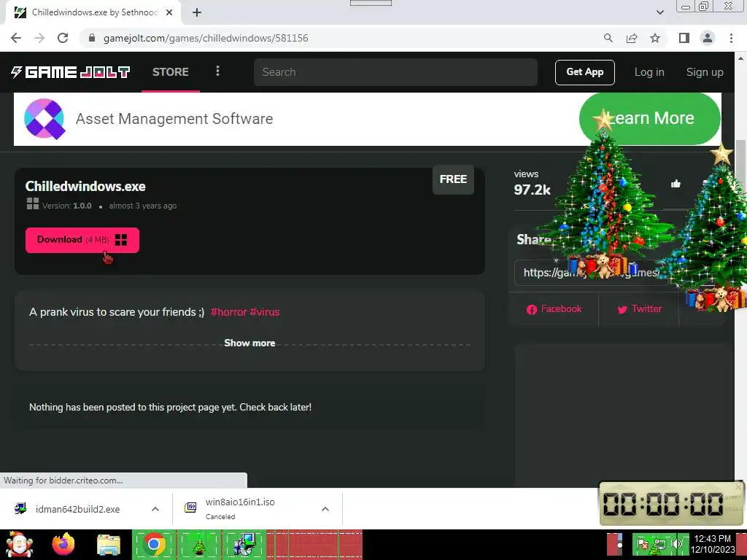Click the #horror hashtag

coord(228,312)
